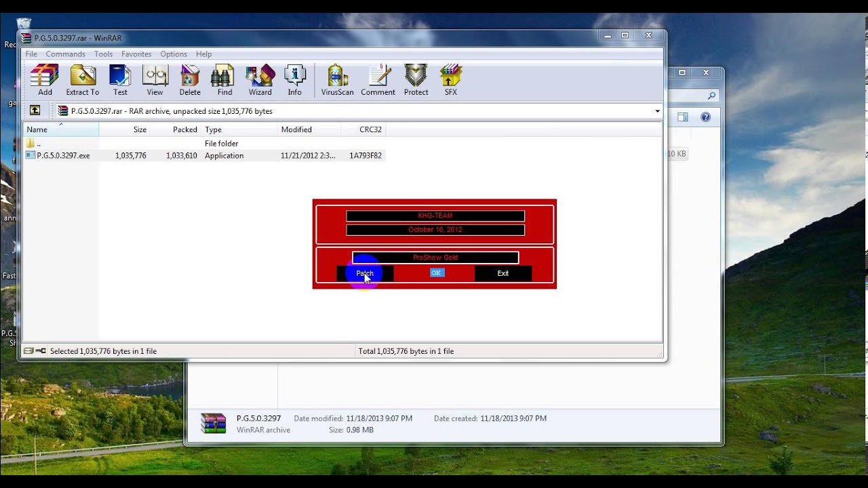The image size is (868, 488).
Task: Click the Delete toolbar icon
Action: [x=190, y=80]
